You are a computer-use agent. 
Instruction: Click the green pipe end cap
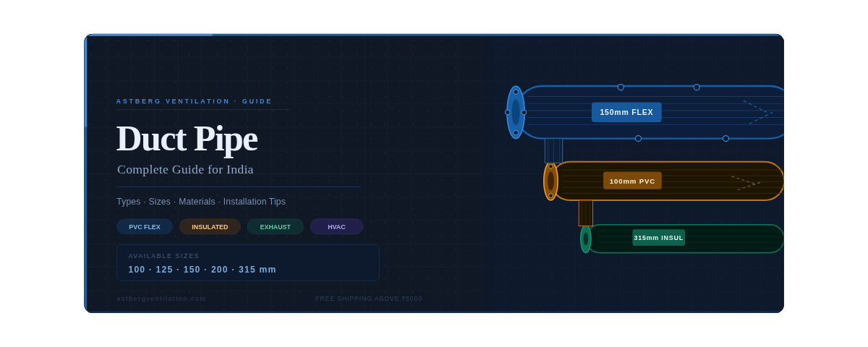(586, 239)
